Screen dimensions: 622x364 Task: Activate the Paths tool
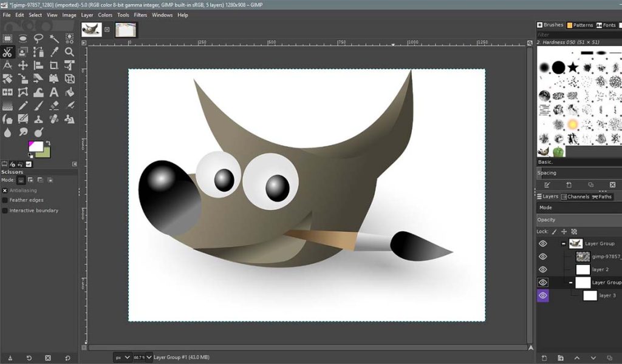(x=38, y=52)
